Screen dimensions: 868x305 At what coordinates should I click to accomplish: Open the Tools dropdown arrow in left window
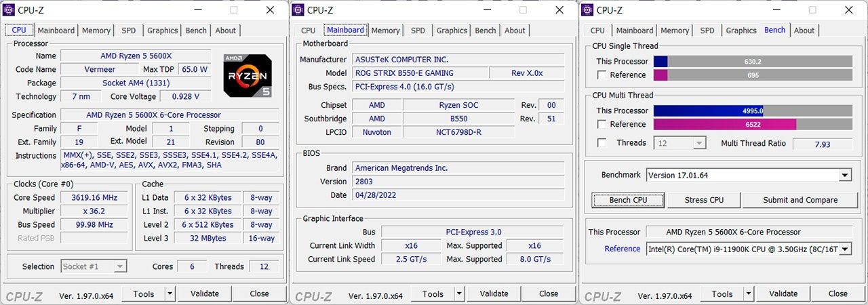coord(169,294)
